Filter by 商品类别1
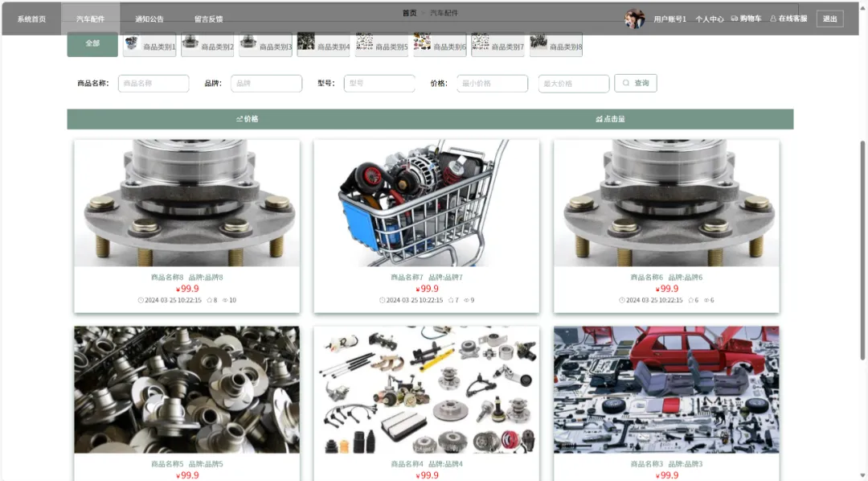The height and width of the screenshot is (481, 868). tap(149, 44)
